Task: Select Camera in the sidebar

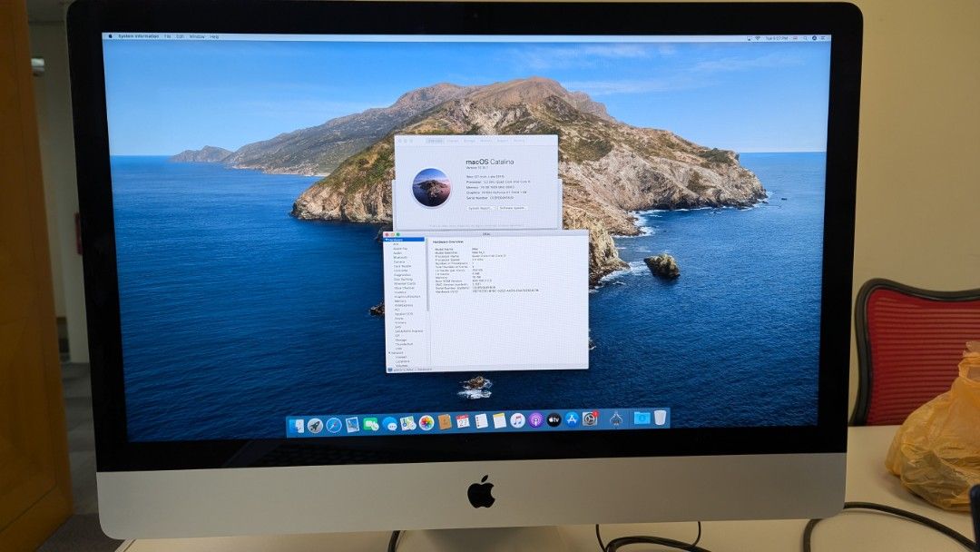Action: point(398,262)
